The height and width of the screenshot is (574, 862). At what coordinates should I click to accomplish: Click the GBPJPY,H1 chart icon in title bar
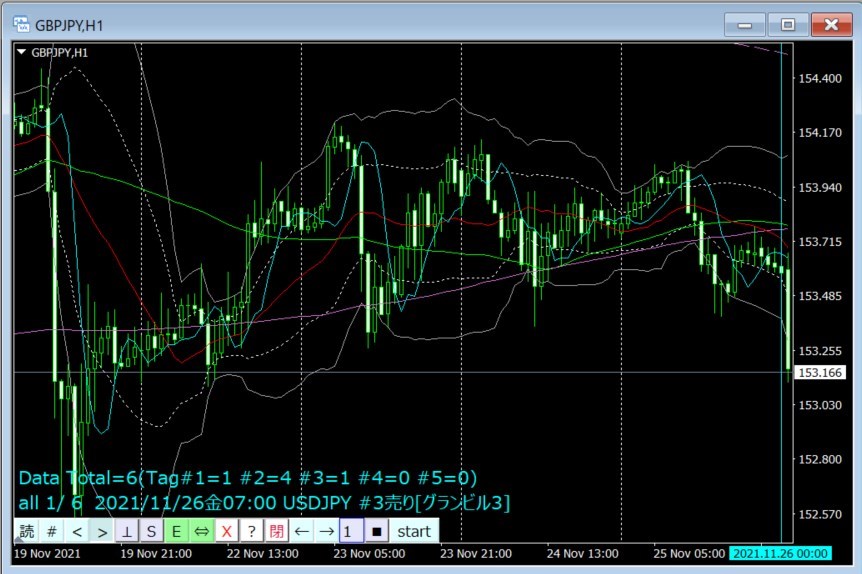tap(21, 25)
